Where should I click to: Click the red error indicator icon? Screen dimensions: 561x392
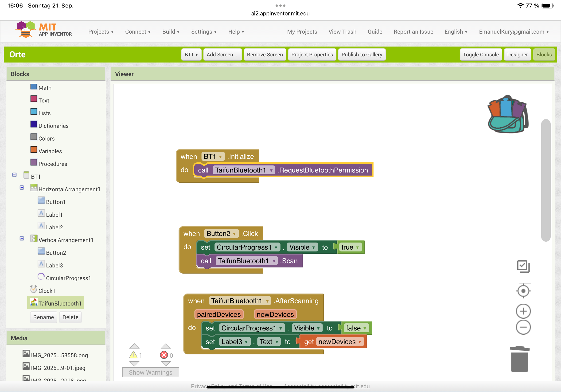(x=164, y=355)
